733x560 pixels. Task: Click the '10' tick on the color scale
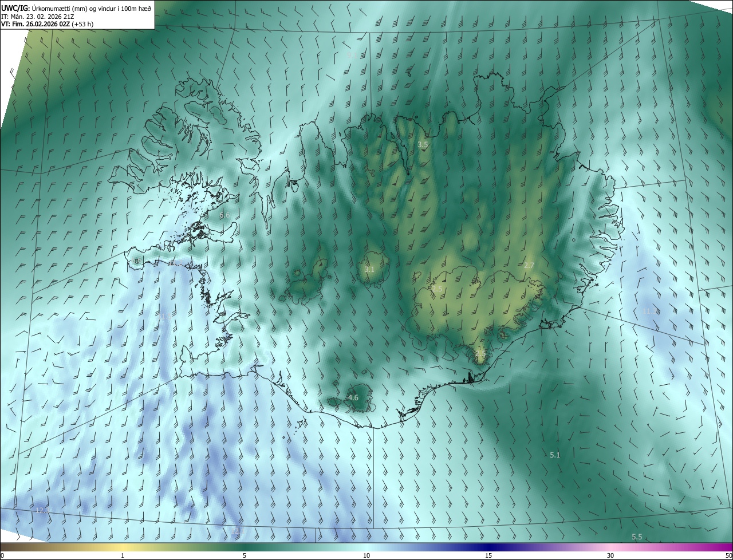[x=366, y=555]
